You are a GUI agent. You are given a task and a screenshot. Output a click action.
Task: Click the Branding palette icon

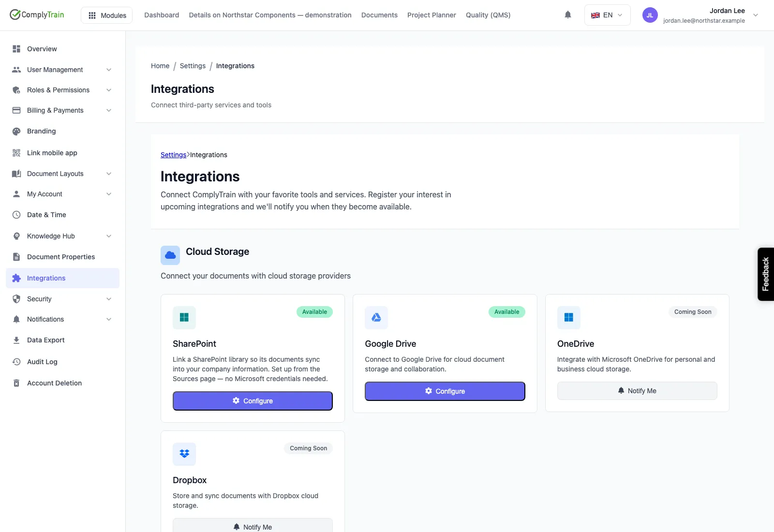point(16,131)
